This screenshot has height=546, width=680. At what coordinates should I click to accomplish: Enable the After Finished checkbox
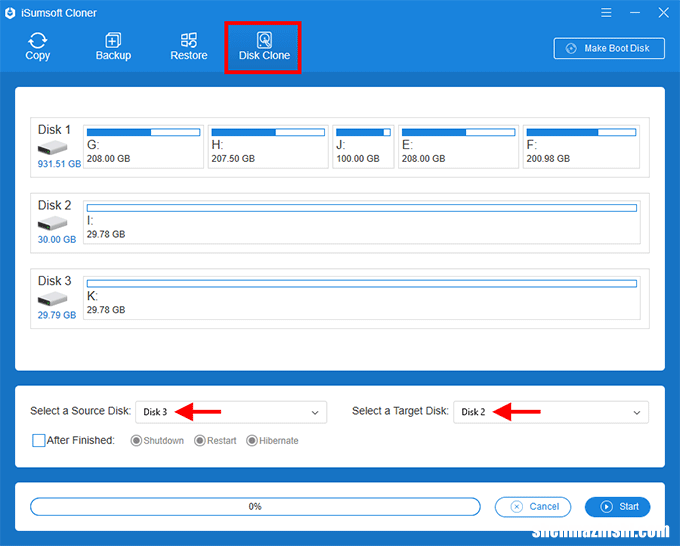tap(39, 441)
